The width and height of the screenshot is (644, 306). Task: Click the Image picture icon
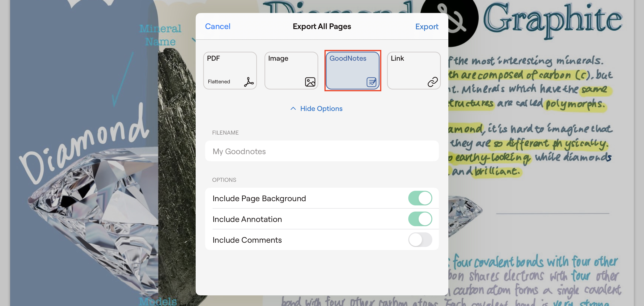pos(310,82)
